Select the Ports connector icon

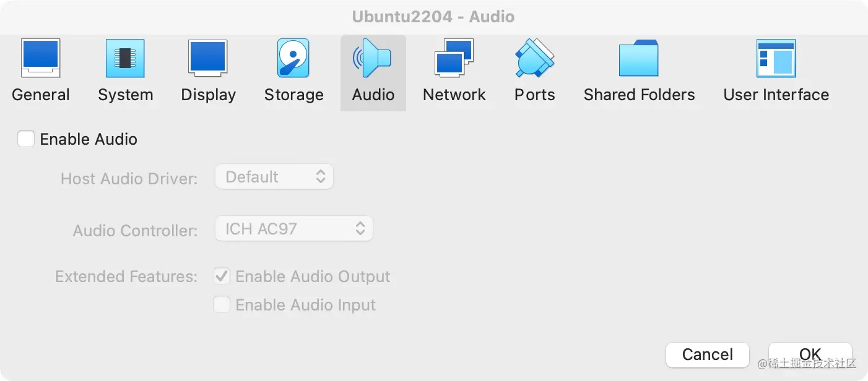click(x=534, y=58)
